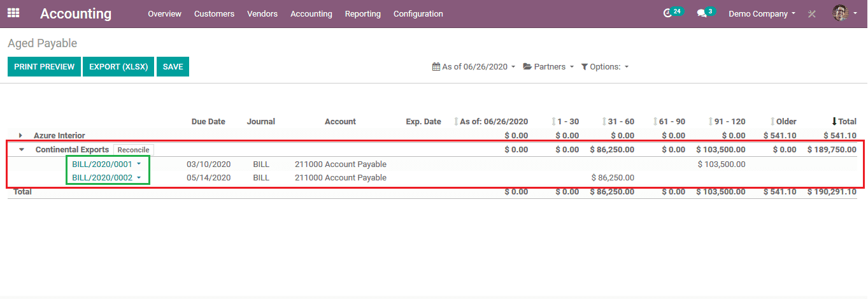Open BILL/2020/0002 dropdown menu

click(139, 178)
